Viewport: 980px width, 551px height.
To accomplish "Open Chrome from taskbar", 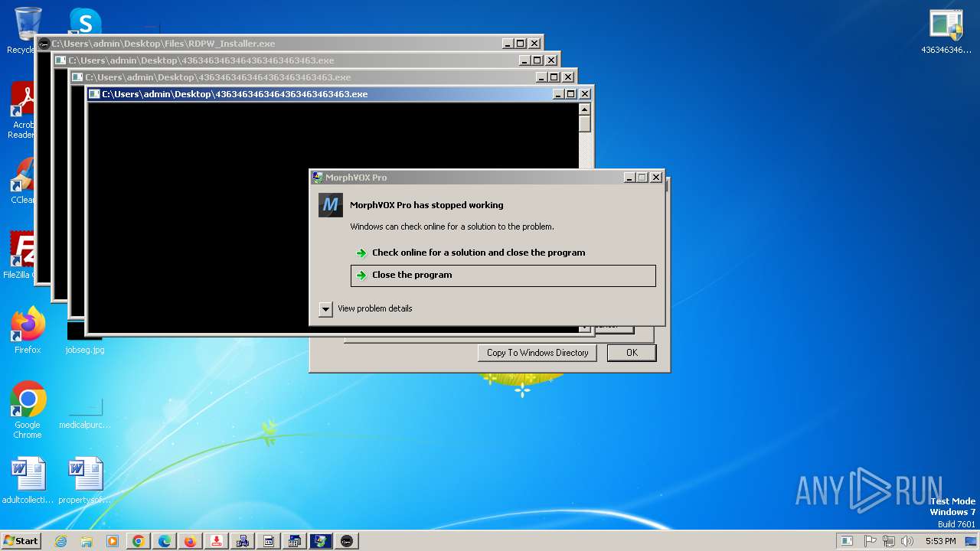I will point(139,541).
